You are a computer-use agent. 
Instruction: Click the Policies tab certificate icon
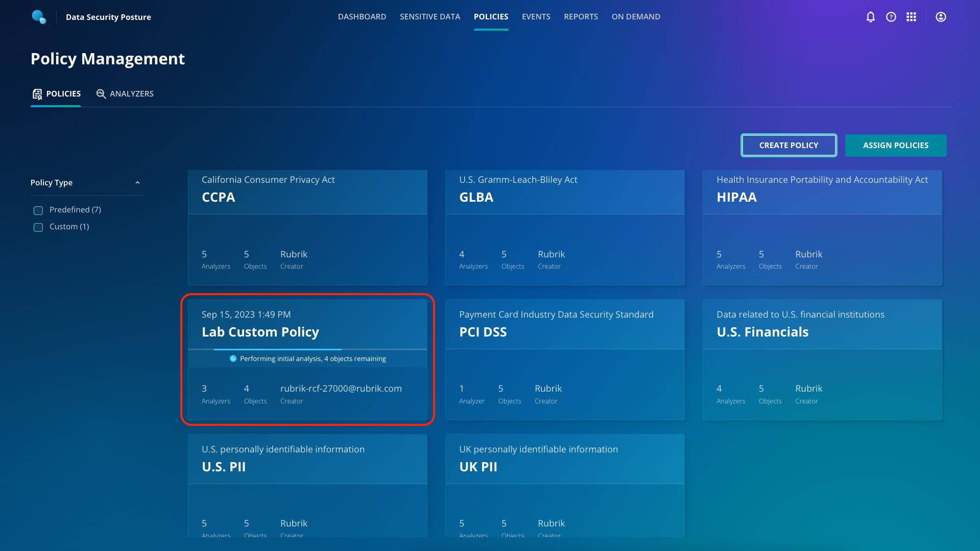point(37,94)
